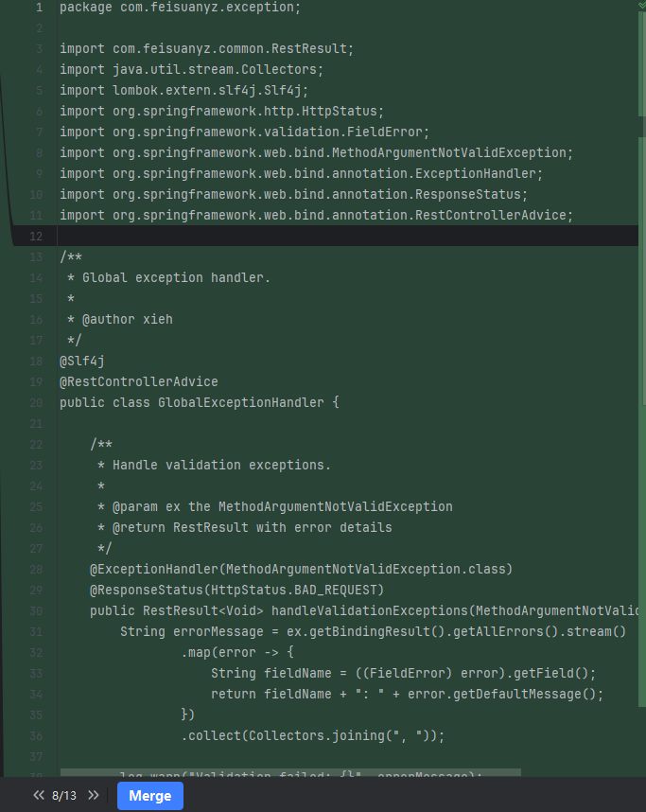The width and height of the screenshot is (646, 812).
Task: Click the @Slf4j annotation
Action: click(81, 361)
